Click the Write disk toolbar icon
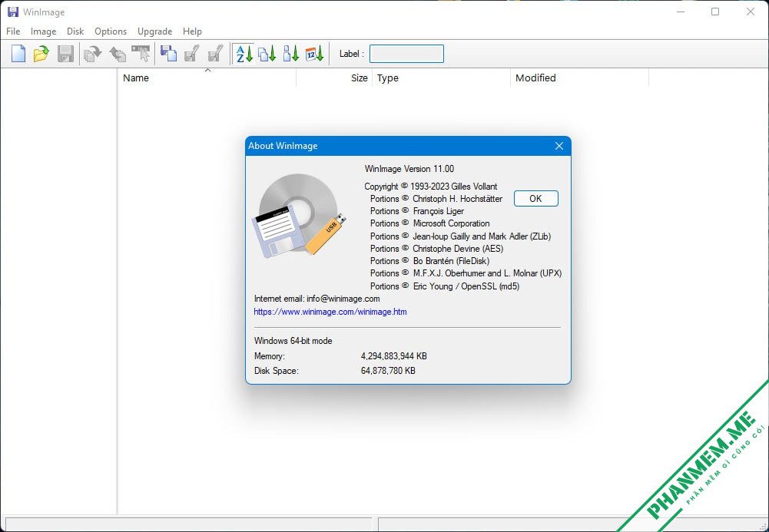The image size is (769, 532). pyautogui.click(x=191, y=54)
